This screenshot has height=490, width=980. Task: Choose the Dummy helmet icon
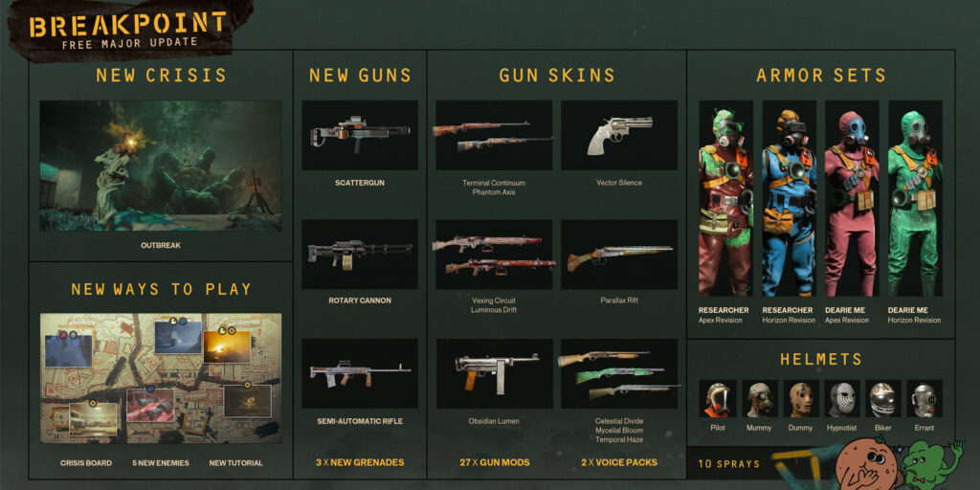coord(800,399)
